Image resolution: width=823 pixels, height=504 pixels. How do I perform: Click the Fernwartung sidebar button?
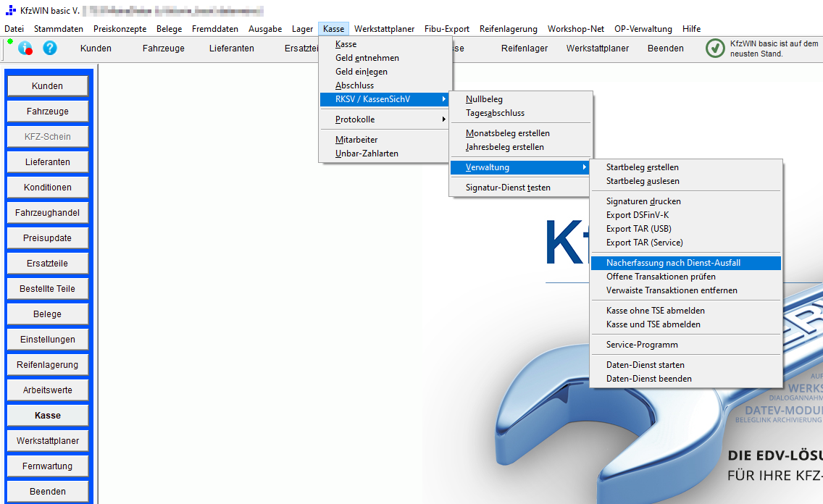point(47,466)
